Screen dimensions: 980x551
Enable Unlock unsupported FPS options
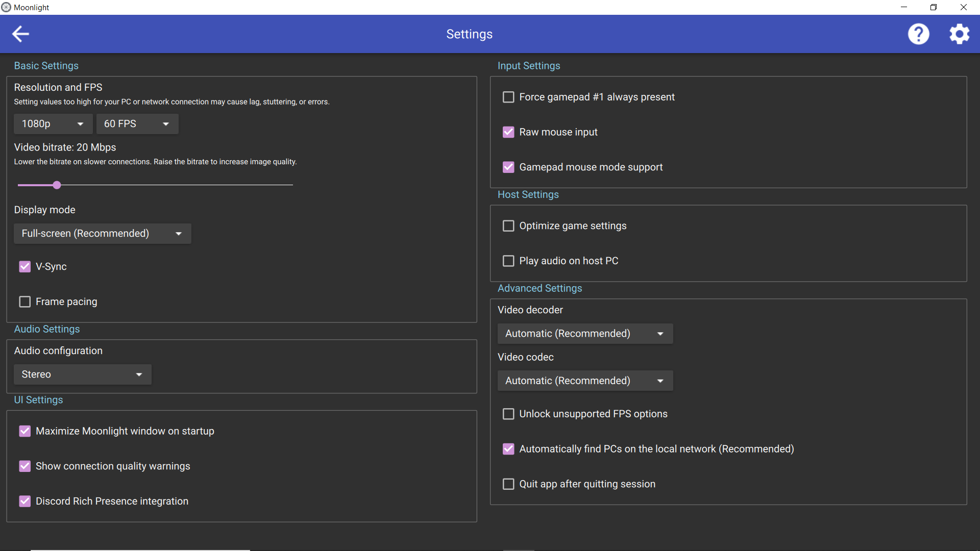pos(508,414)
